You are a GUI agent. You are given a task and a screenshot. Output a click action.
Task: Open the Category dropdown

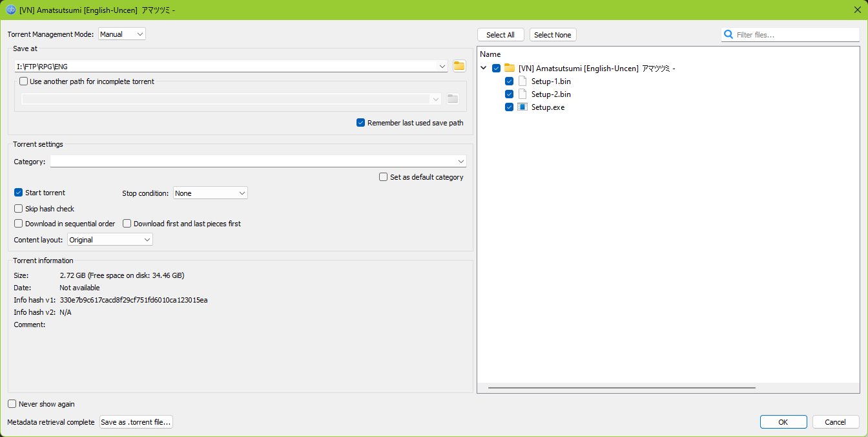[x=258, y=162]
